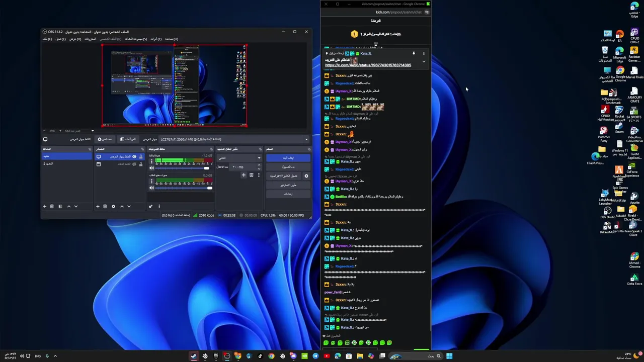This screenshot has height=362, width=644.
Task: Select scene 2 in Scenes list
Action: (x=67, y=163)
